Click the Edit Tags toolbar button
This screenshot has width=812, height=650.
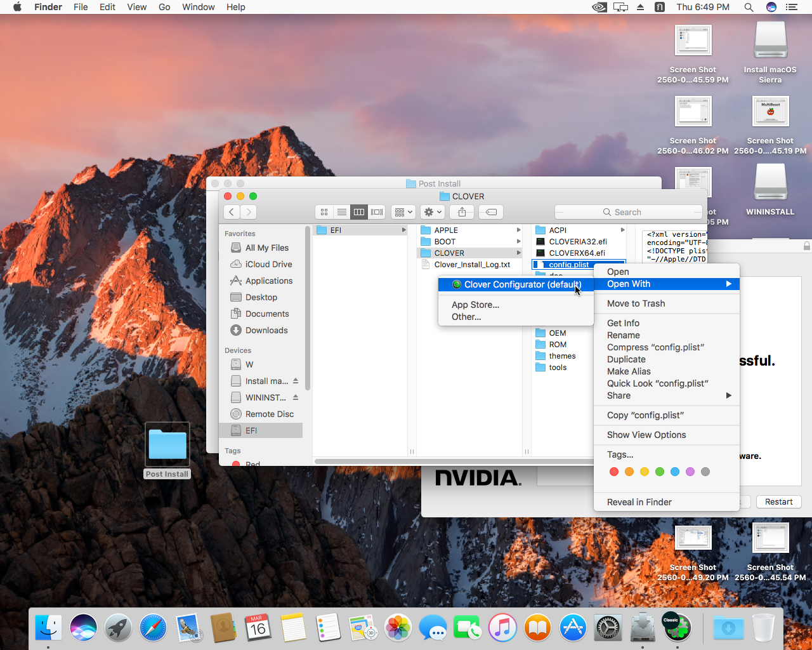click(x=491, y=212)
